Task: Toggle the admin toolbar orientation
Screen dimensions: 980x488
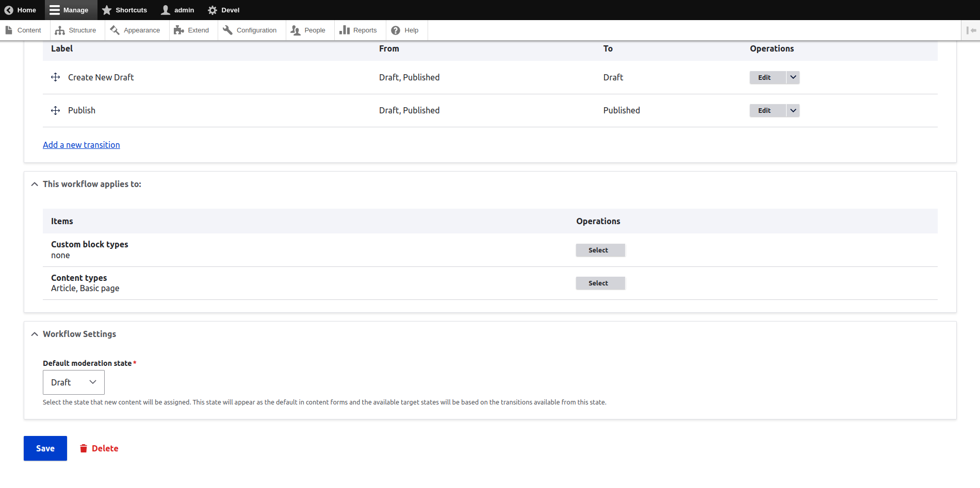Action: 971,30
